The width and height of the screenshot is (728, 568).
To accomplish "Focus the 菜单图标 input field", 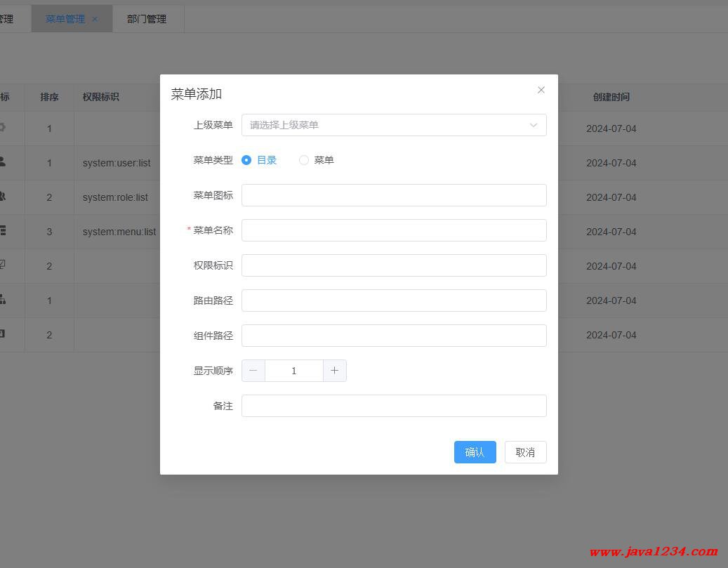I will pos(393,195).
